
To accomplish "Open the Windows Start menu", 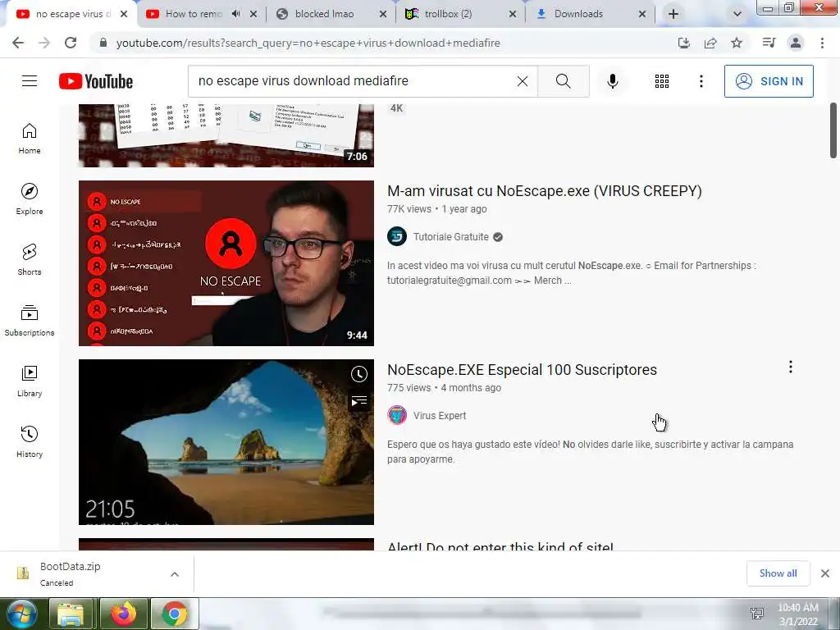I will click(x=21, y=614).
